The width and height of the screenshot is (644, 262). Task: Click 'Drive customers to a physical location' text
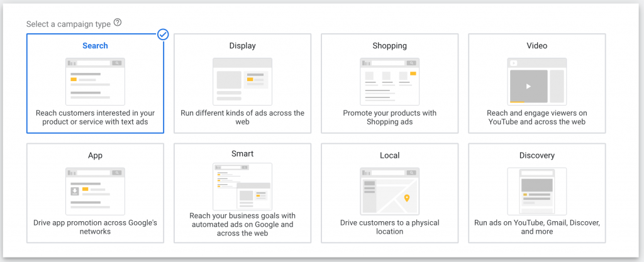tap(390, 227)
